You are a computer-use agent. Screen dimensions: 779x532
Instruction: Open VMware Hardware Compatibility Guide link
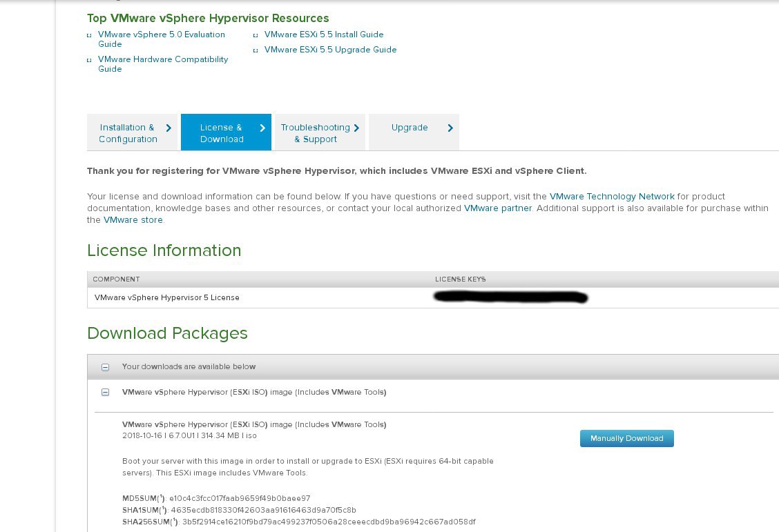162,64
